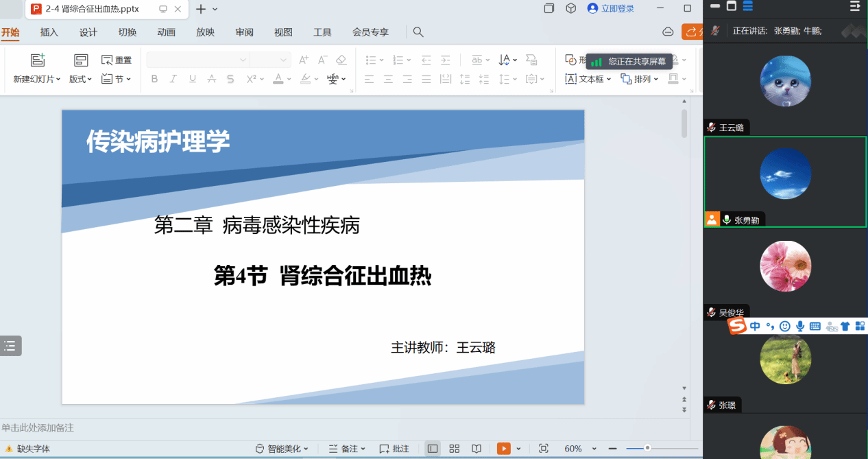868x459 pixels.
Task: Switch to the 动画 ribbon tab
Action: coord(166,32)
